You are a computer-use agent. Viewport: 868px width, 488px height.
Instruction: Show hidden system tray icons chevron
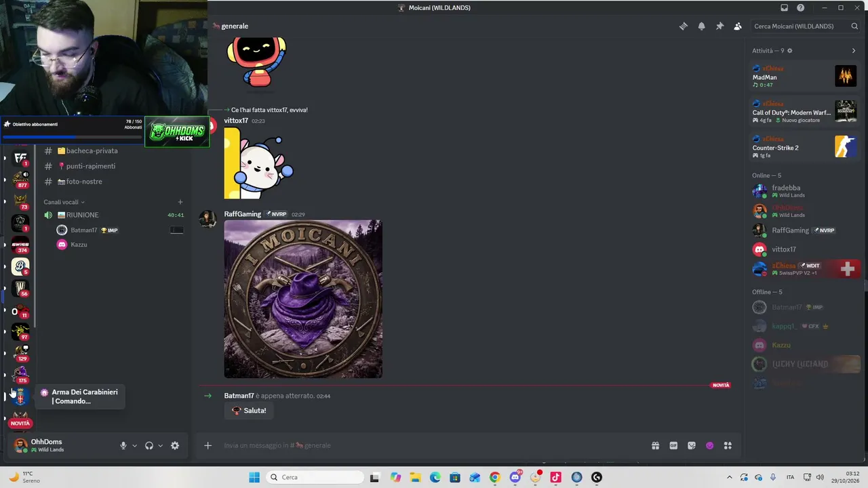(x=730, y=477)
